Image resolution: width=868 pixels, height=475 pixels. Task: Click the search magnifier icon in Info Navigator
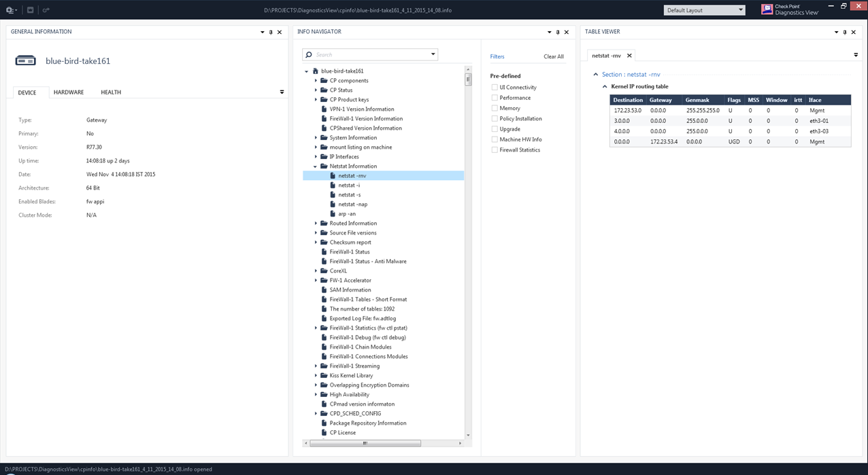[x=309, y=54]
